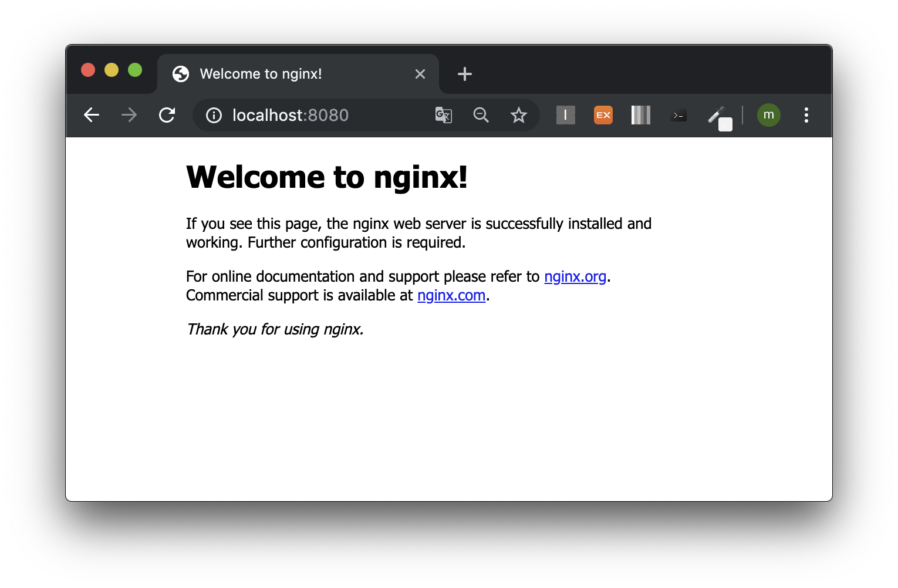898x588 pixels.
Task: Open the striped barcode-style extension
Action: [641, 115]
